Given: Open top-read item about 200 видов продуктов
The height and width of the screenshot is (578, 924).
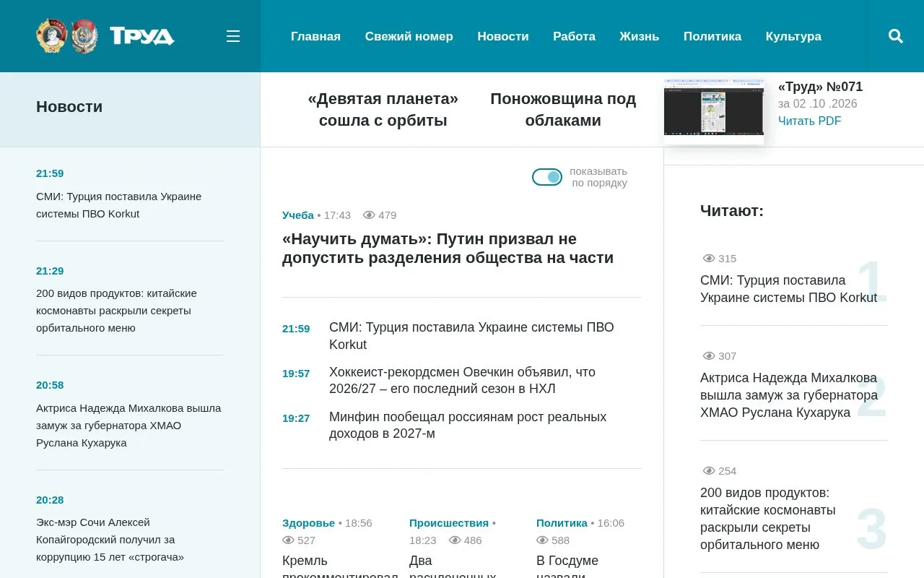Looking at the screenshot, I should [x=768, y=519].
